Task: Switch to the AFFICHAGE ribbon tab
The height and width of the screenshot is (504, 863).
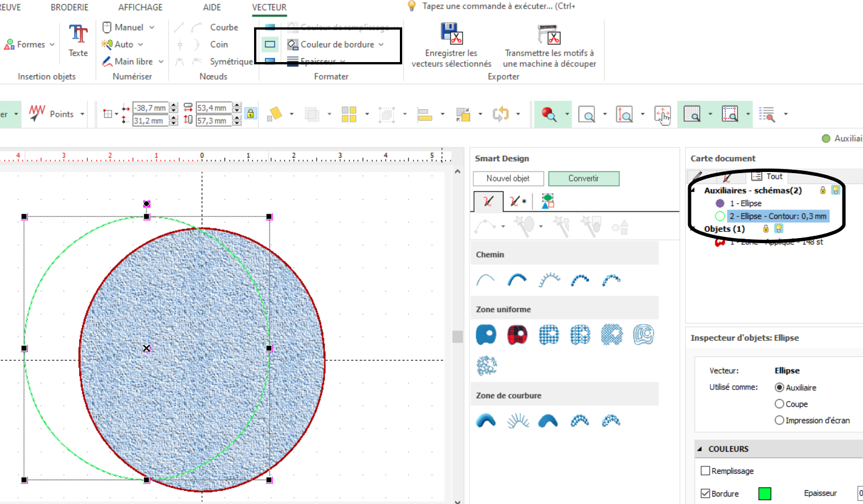Action: [140, 7]
